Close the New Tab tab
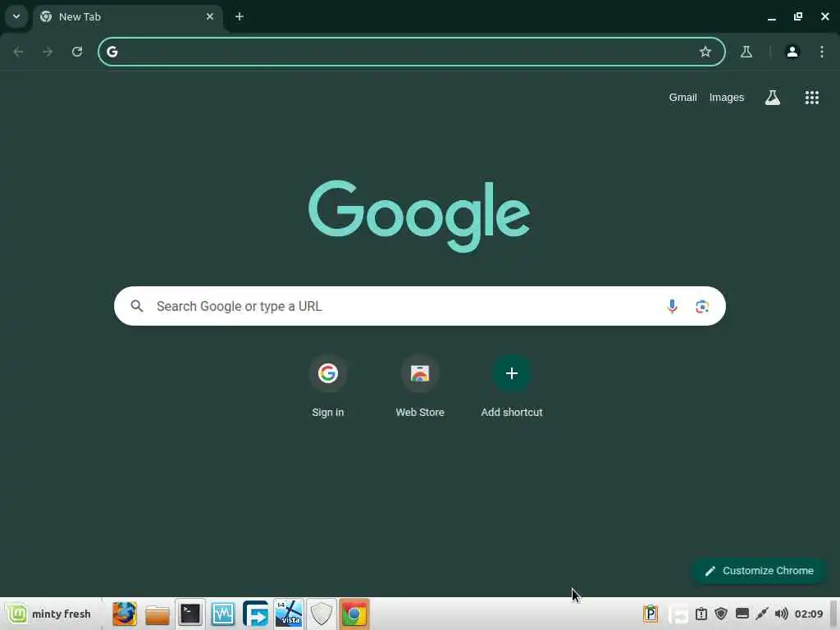 point(210,16)
